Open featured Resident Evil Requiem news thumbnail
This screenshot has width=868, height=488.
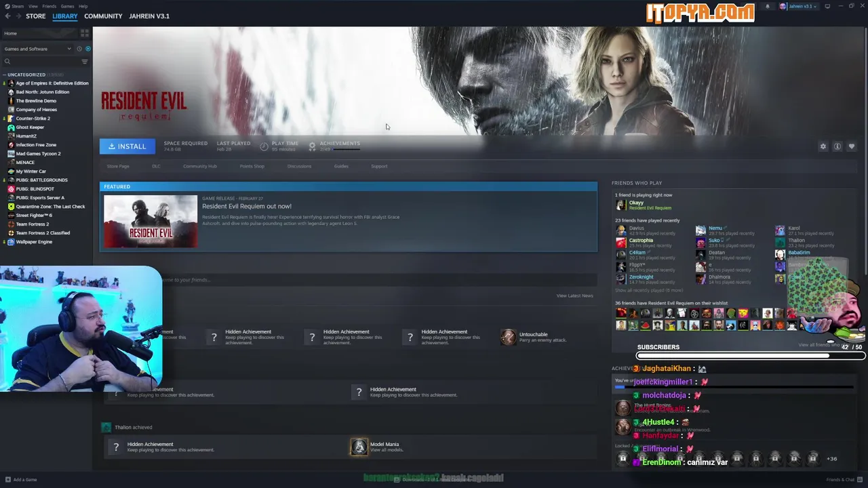[151, 221]
